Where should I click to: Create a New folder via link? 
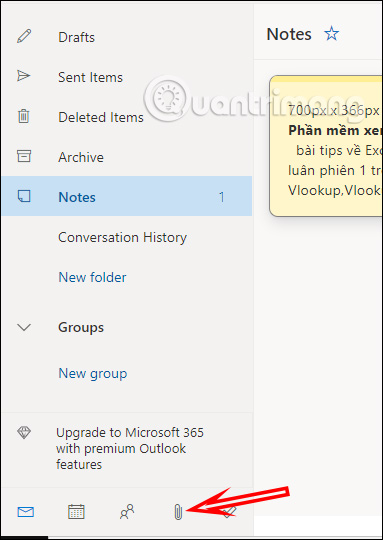pos(92,277)
